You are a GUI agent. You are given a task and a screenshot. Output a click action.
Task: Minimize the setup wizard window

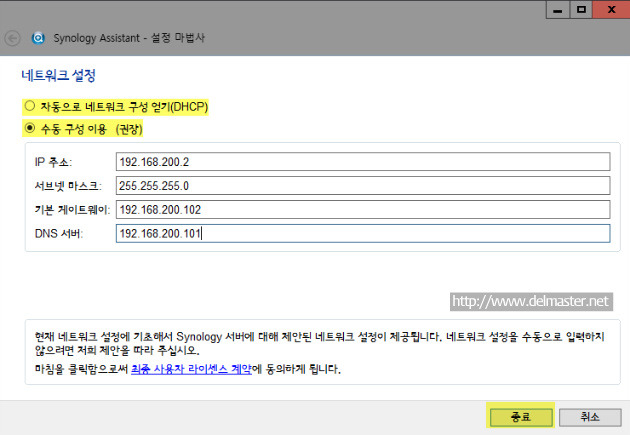coord(558,10)
